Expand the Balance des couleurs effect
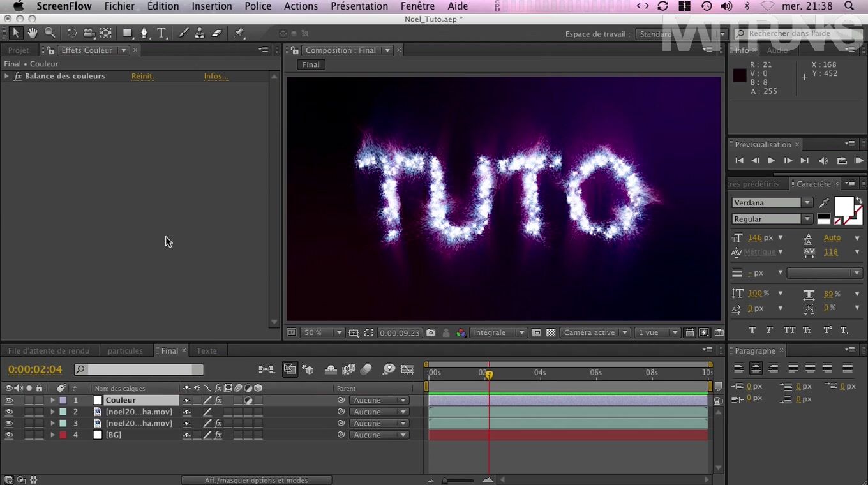Screen dimensions: 868x485 6,76
